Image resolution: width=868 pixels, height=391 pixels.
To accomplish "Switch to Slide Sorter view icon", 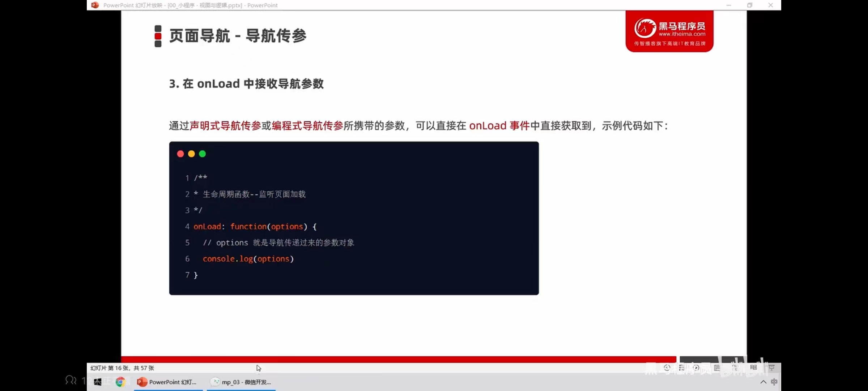I will [735, 368].
